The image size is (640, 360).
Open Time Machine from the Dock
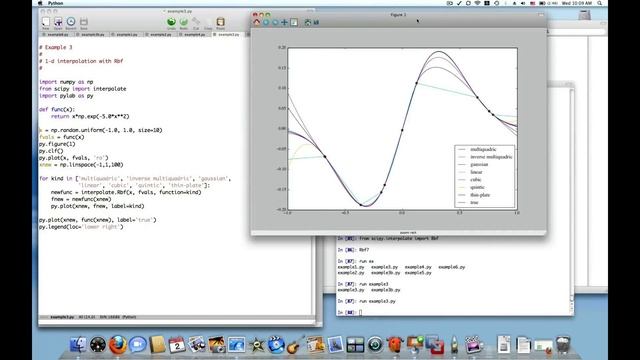coord(375,345)
